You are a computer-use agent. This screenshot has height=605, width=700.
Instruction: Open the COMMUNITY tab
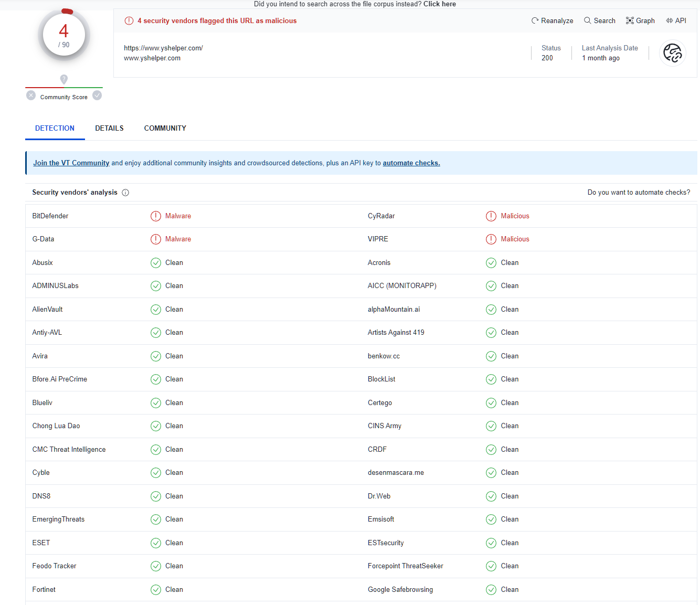pyautogui.click(x=165, y=128)
